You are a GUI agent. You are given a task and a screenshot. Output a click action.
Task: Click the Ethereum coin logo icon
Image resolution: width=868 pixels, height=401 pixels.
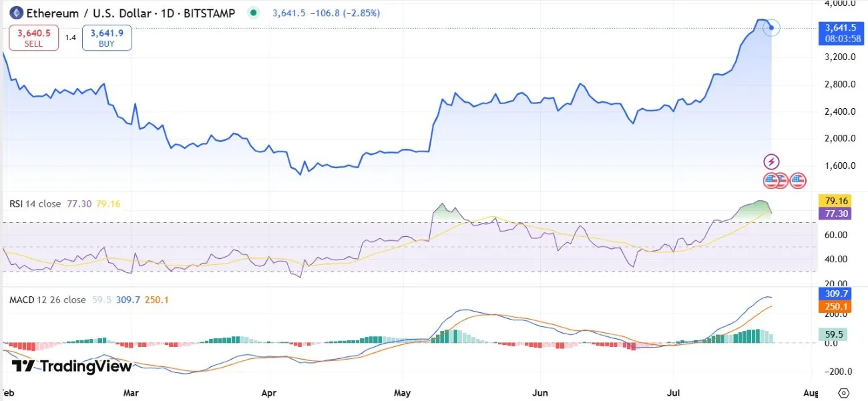[15, 13]
